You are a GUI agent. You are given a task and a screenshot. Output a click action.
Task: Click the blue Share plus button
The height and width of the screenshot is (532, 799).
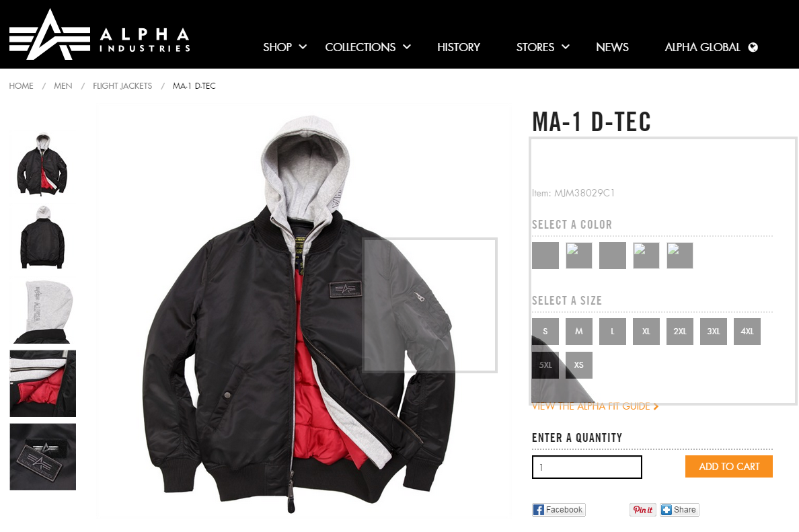click(x=679, y=510)
